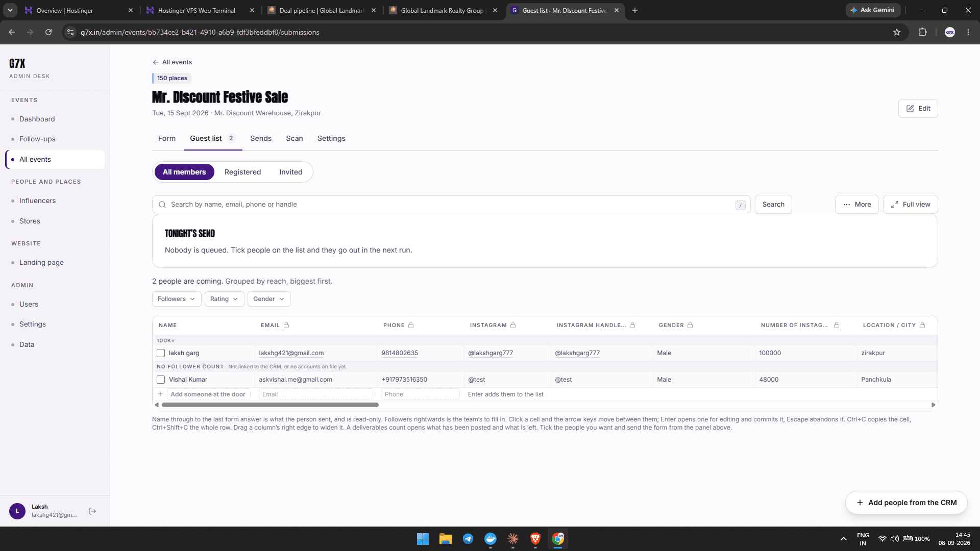
Task: Click the lock icon beside LOCATION / CITY
Action: point(922,325)
